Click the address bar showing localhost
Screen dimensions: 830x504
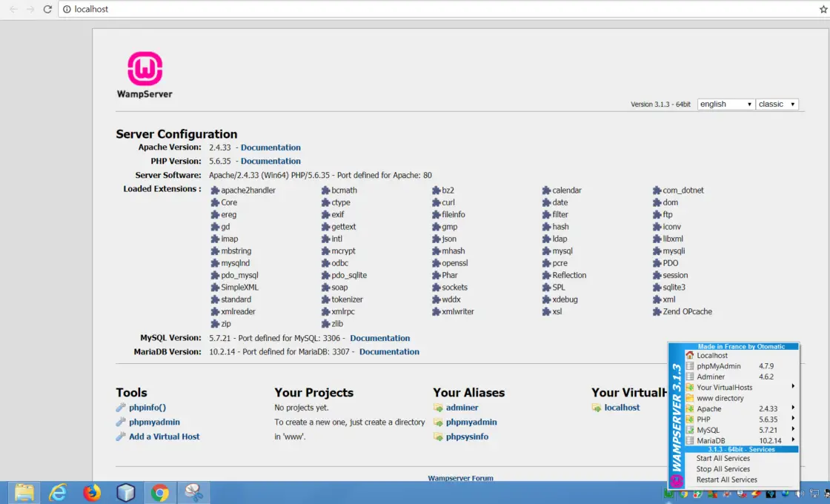pos(371,10)
